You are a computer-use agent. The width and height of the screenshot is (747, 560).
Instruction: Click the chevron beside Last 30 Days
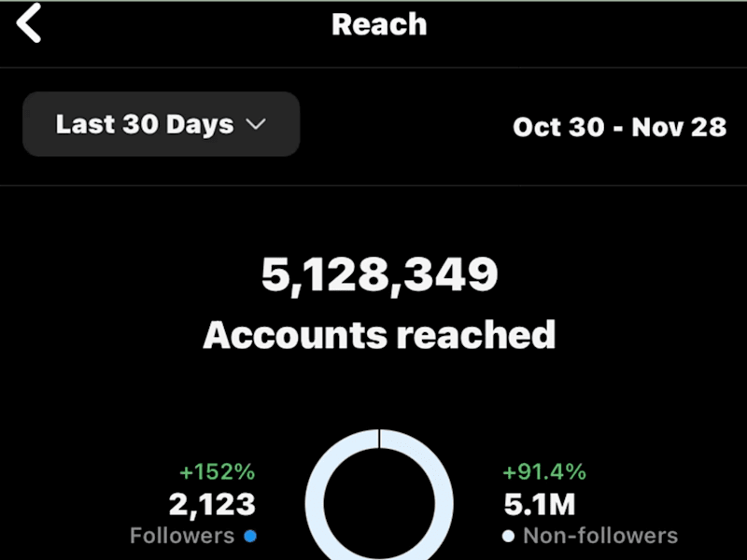tap(256, 124)
